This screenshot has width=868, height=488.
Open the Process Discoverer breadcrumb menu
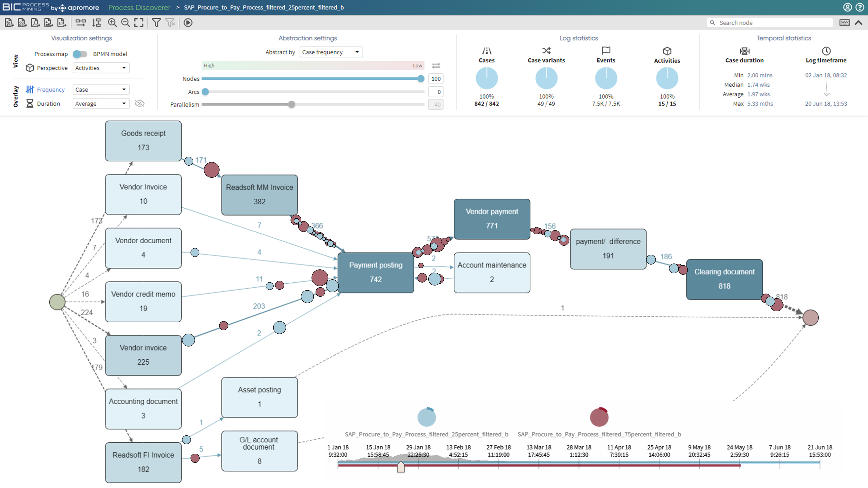pos(139,7)
